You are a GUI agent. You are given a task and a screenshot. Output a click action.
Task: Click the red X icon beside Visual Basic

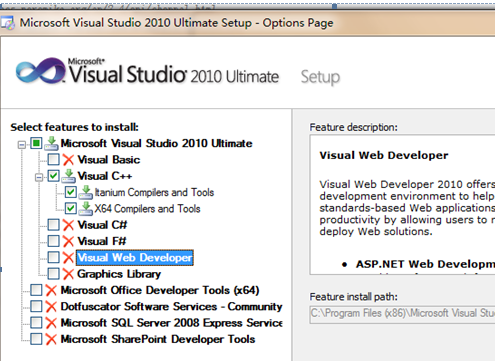pos(68,160)
